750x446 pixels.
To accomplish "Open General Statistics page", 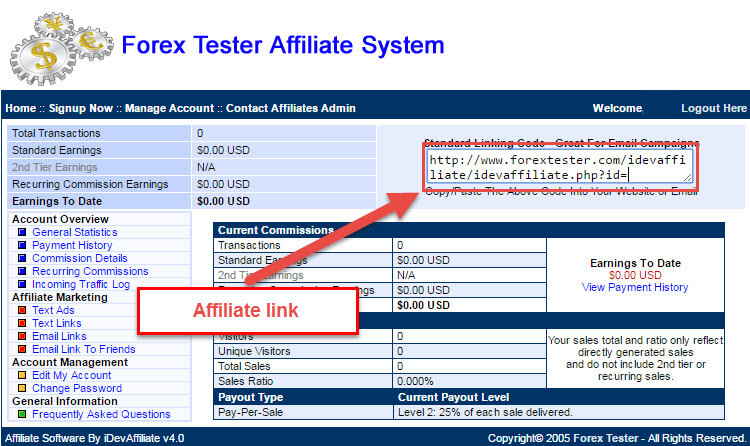I will click(75, 232).
